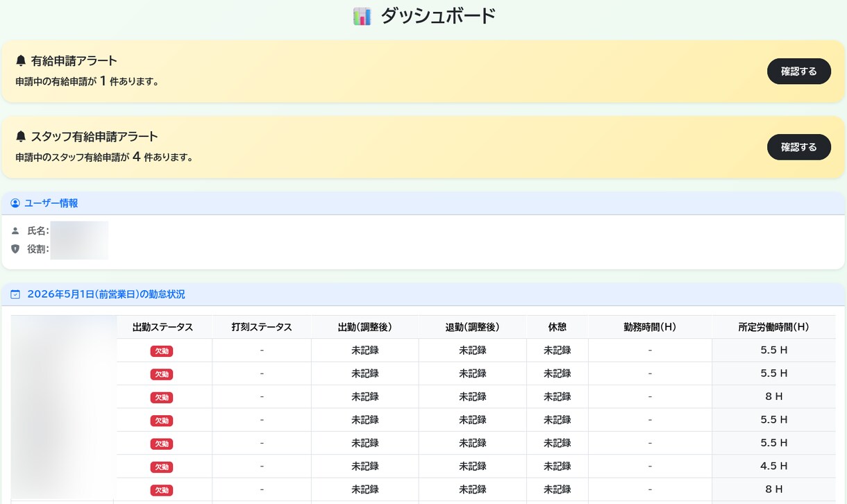Viewport: 847px width, 504px height.
Task: Click the 欠勤 badge in the 4.5 H row
Action: (x=162, y=467)
